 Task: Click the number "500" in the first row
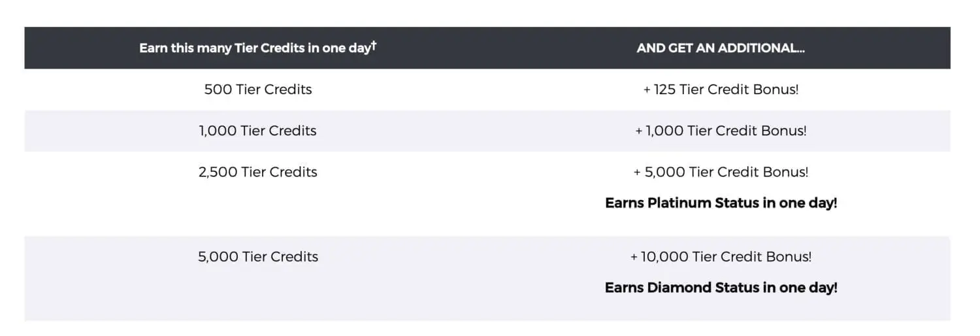pyautogui.click(x=218, y=90)
